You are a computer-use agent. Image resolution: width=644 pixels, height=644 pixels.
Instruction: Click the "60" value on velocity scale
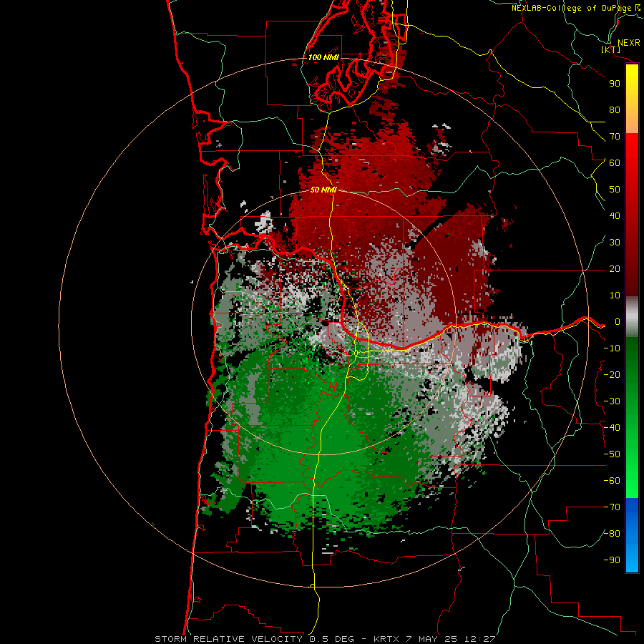coord(615,163)
